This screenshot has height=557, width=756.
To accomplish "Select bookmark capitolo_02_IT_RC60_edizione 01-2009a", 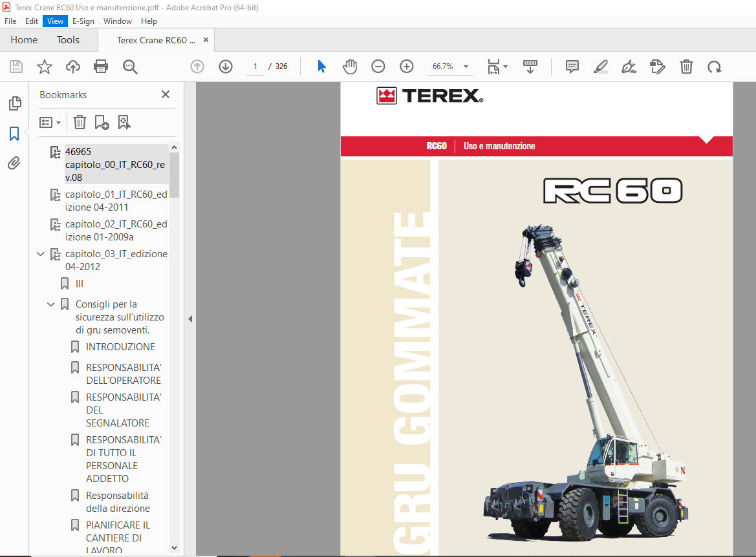I will 116,230.
